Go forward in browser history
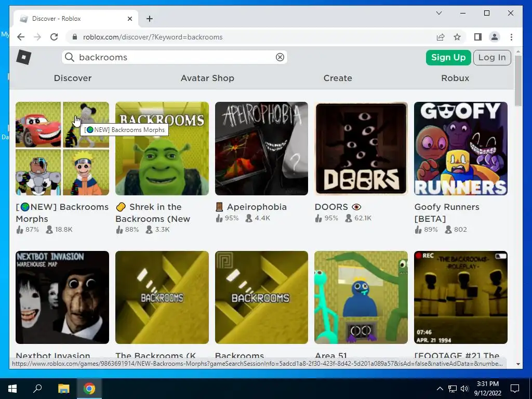The height and width of the screenshot is (399, 532). pyautogui.click(x=37, y=37)
